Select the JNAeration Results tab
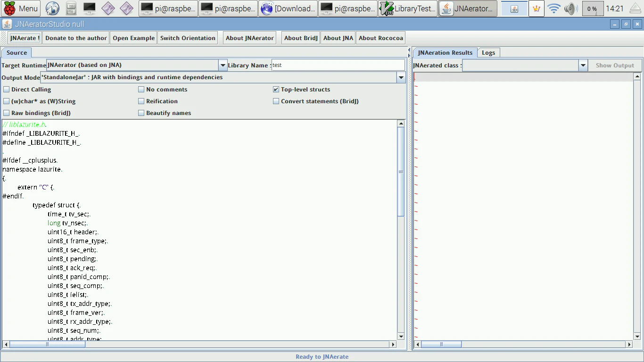 [x=445, y=53]
